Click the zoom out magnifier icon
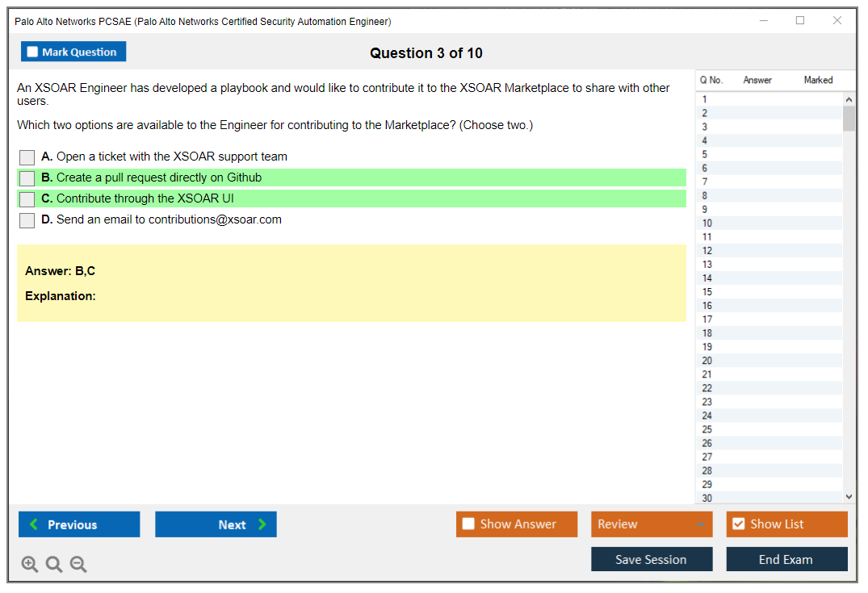 pos(78,565)
